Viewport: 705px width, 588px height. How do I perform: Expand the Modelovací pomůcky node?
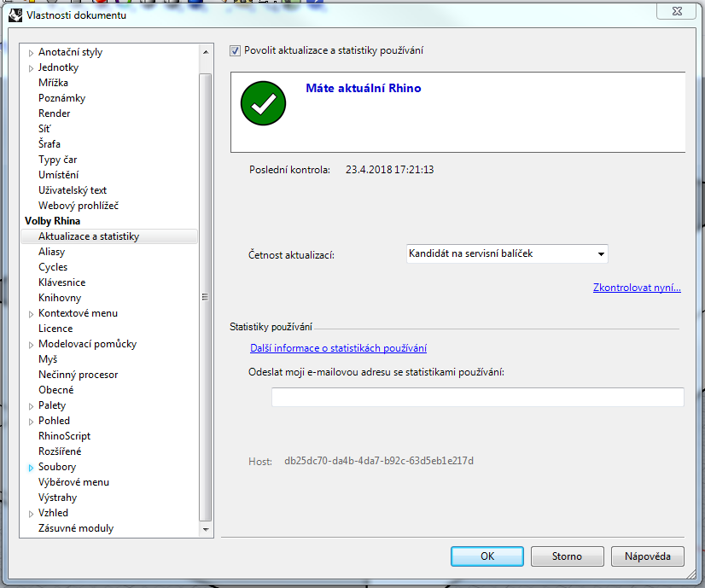[31, 345]
